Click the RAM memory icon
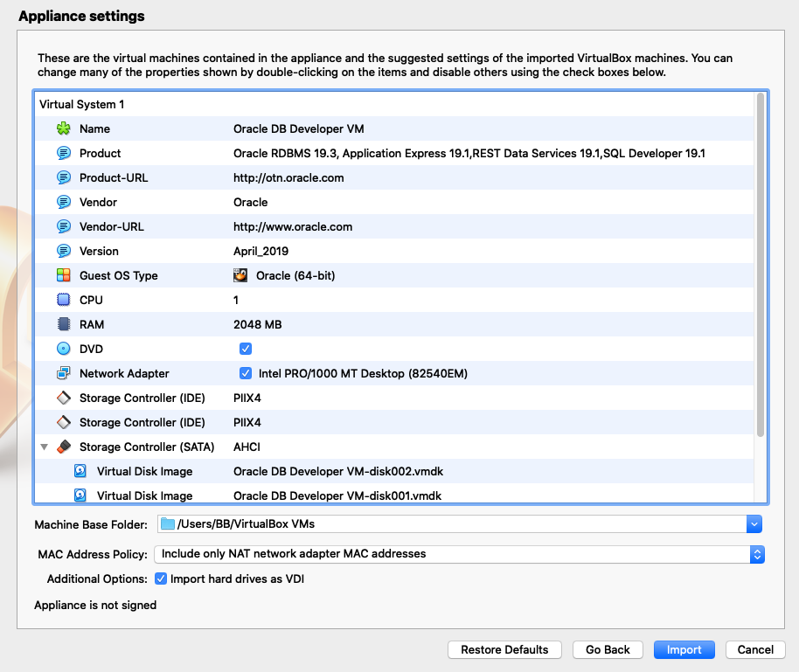 (63, 324)
